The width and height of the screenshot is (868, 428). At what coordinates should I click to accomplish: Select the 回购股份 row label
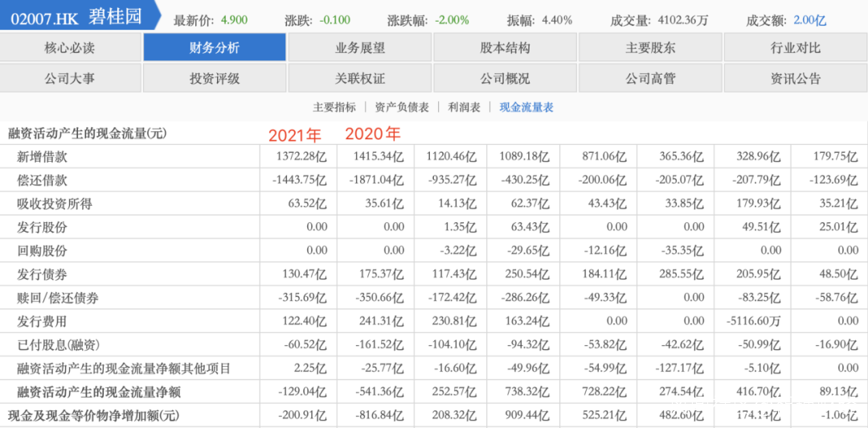click(x=42, y=250)
